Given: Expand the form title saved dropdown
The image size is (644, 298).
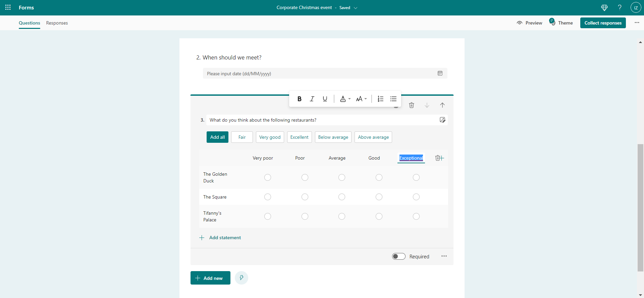Looking at the screenshot, I should point(356,8).
